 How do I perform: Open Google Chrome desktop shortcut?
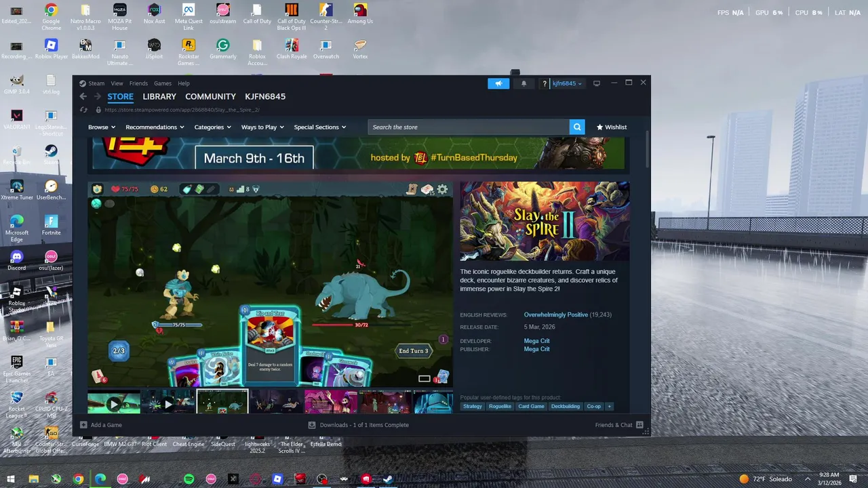pos(51,16)
